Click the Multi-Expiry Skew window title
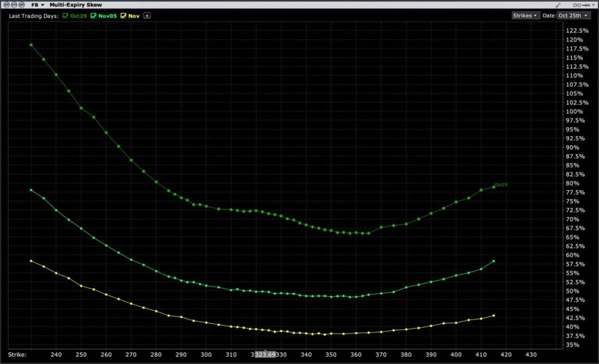The height and width of the screenshot is (364, 599). tap(76, 5)
